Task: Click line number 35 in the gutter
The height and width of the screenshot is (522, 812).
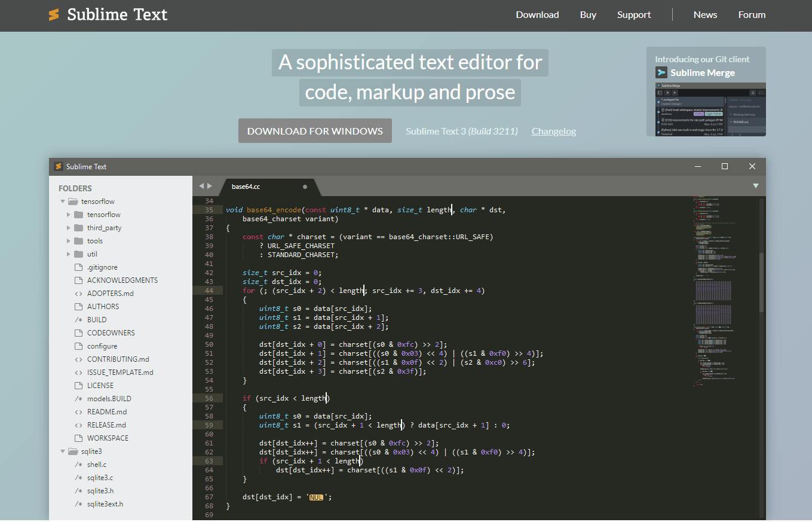Action: [x=209, y=210]
